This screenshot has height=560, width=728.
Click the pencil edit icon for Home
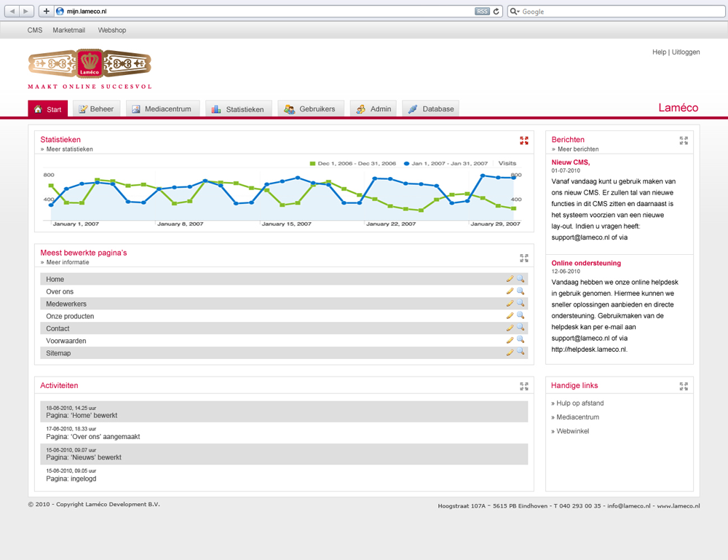pos(510,279)
